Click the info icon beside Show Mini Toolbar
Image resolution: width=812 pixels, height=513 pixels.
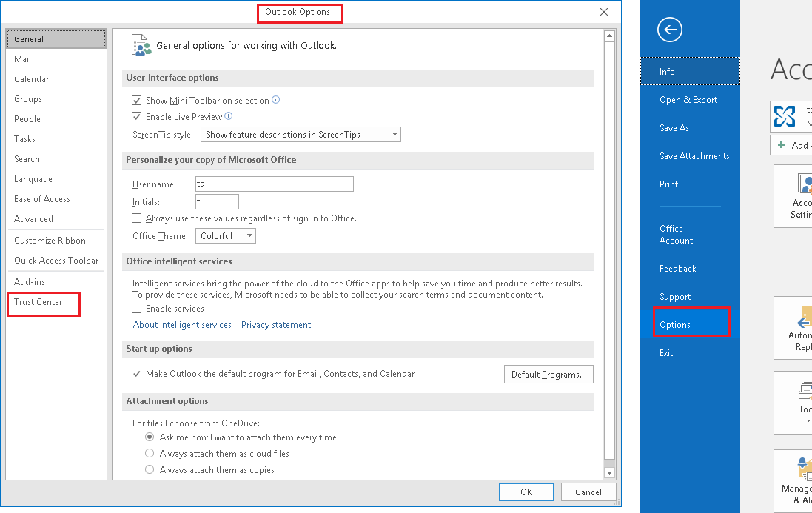tap(276, 100)
